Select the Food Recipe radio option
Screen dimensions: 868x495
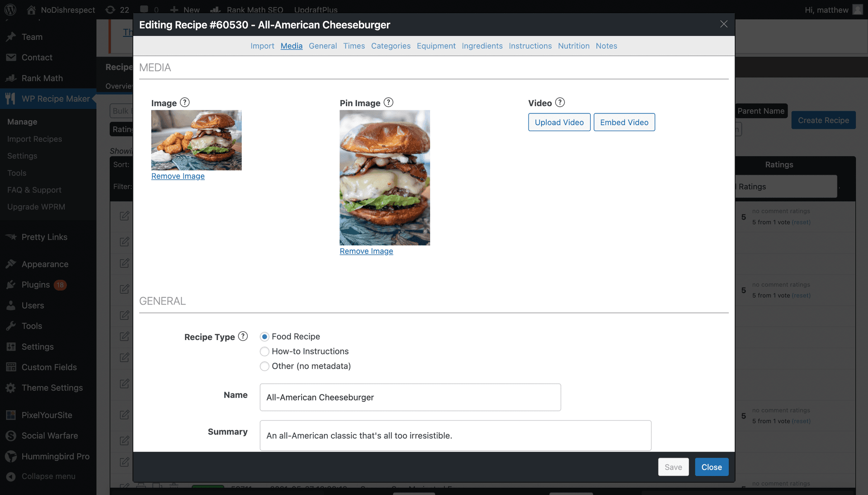tap(264, 337)
